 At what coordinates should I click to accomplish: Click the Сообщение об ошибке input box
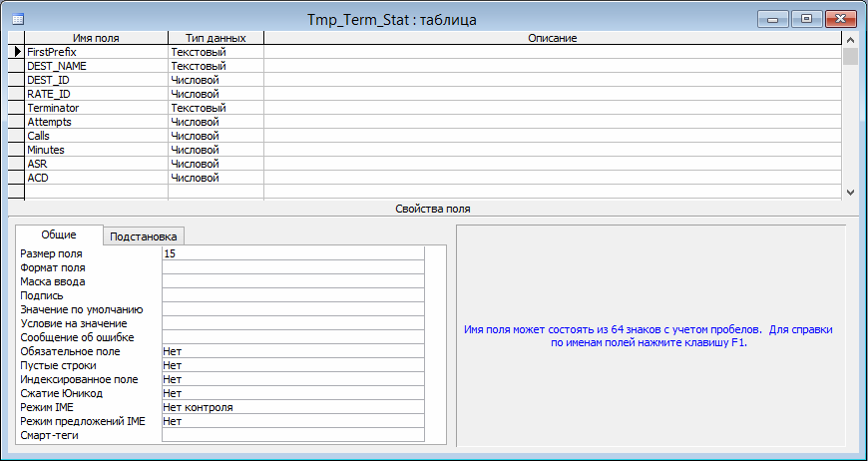tap(293, 337)
